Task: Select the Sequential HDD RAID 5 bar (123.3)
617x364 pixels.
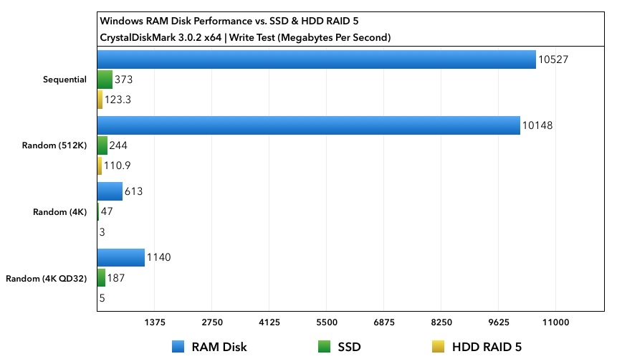Action: point(100,100)
